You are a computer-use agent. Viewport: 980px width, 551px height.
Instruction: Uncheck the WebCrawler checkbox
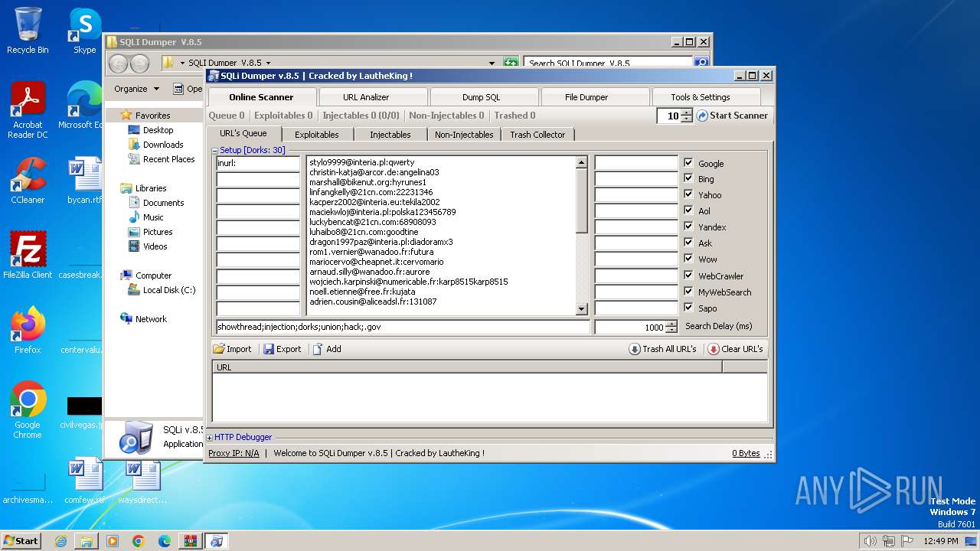(688, 275)
